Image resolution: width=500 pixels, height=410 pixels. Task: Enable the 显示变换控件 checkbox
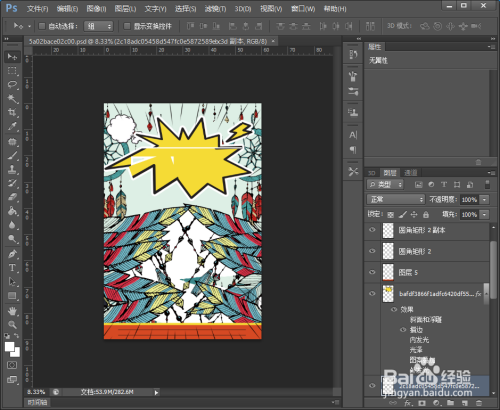(x=127, y=26)
